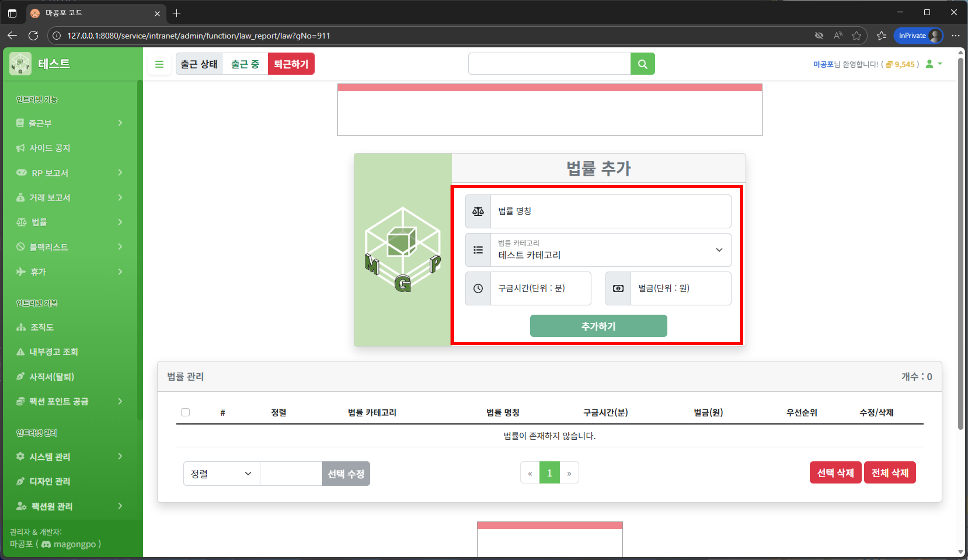
Task: Click the 추가하기 submit button
Action: point(598,326)
